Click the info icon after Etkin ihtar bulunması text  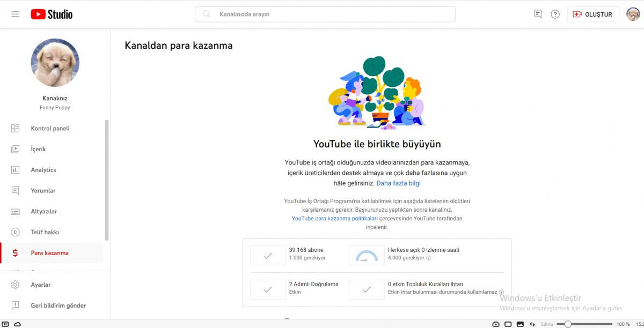502,292
